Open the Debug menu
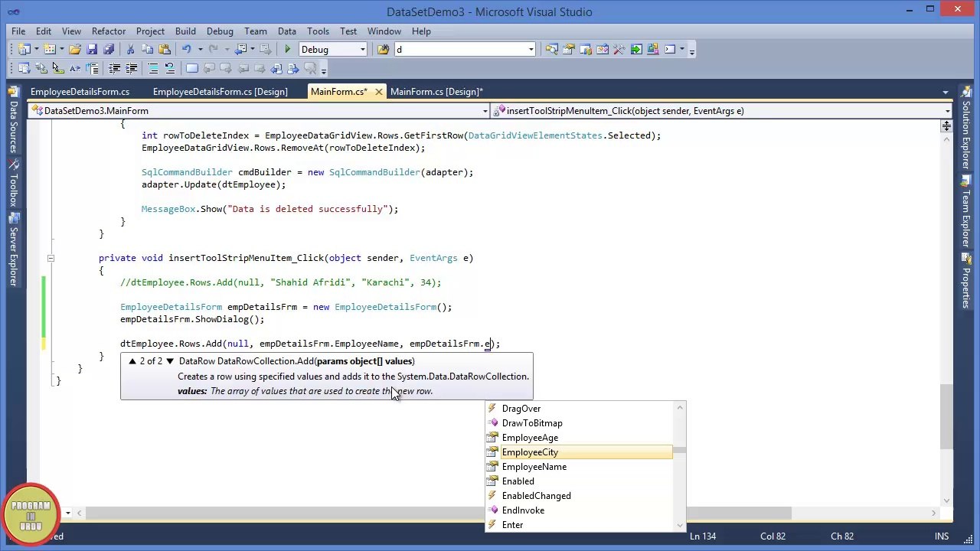 tap(220, 31)
